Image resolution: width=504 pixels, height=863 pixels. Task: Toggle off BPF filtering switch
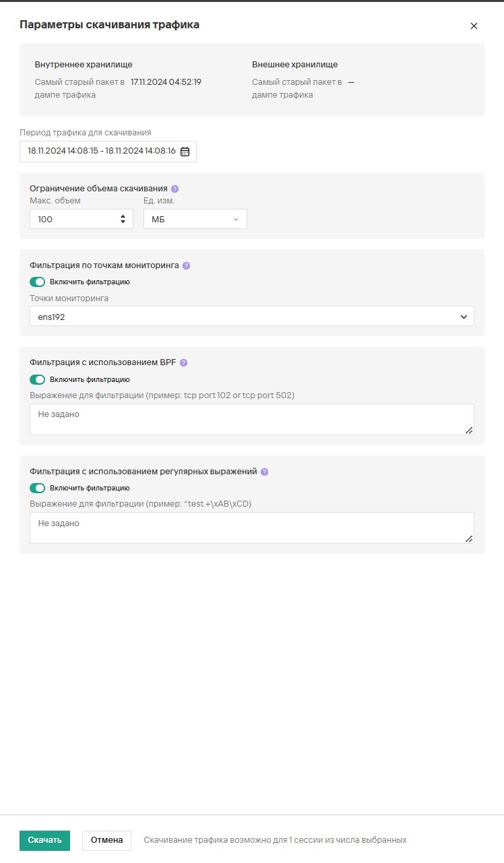pos(37,379)
